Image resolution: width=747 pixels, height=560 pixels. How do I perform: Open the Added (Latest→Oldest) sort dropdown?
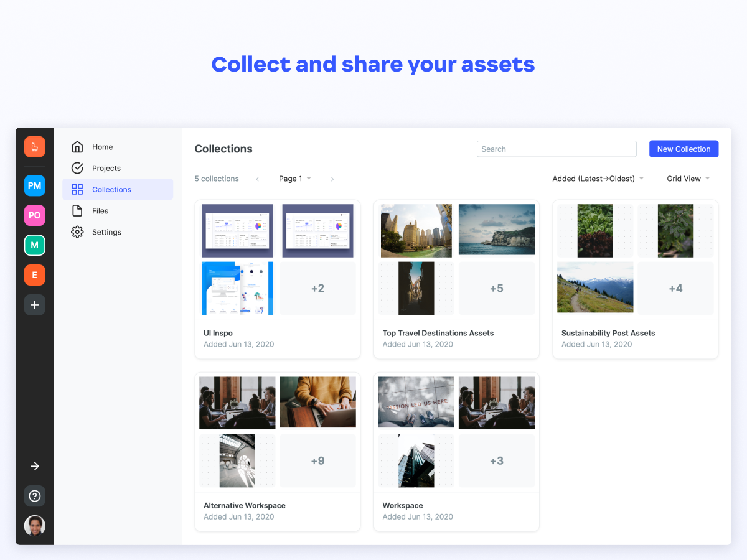coord(598,179)
